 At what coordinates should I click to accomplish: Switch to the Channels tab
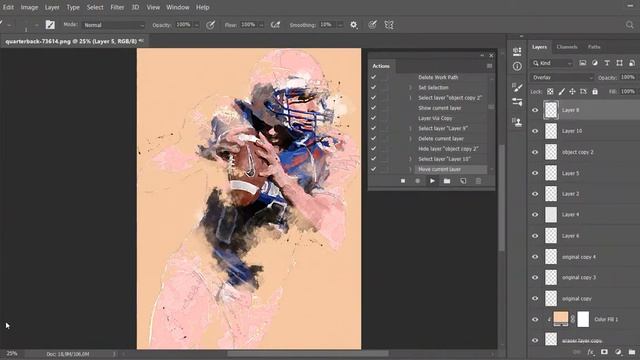[x=567, y=47]
